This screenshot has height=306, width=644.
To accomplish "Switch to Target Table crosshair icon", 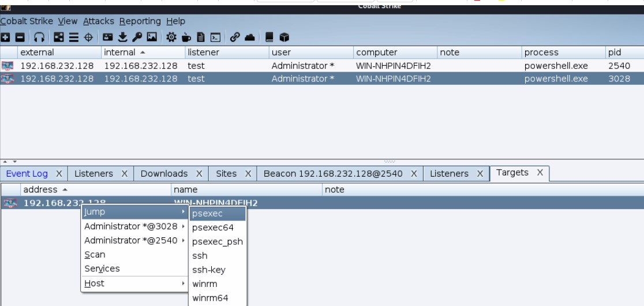I will (x=88, y=38).
